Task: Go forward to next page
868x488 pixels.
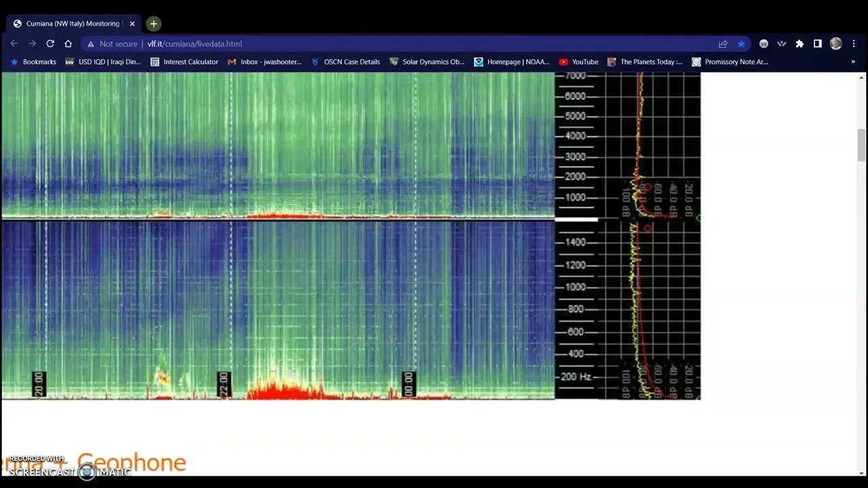Action: (32, 43)
